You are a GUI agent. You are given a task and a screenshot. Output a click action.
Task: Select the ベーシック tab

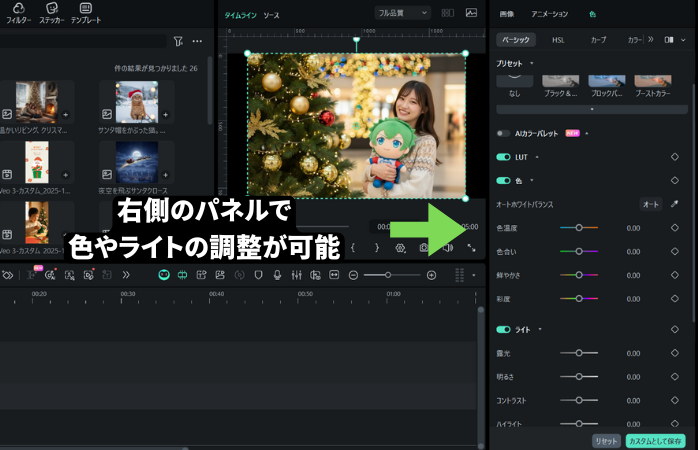point(516,40)
